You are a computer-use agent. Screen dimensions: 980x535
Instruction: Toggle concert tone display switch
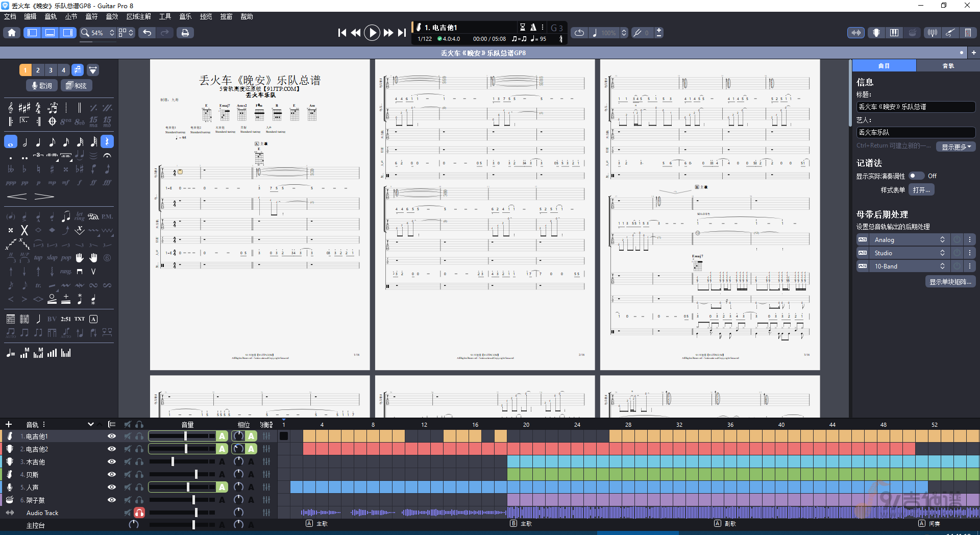pos(916,176)
